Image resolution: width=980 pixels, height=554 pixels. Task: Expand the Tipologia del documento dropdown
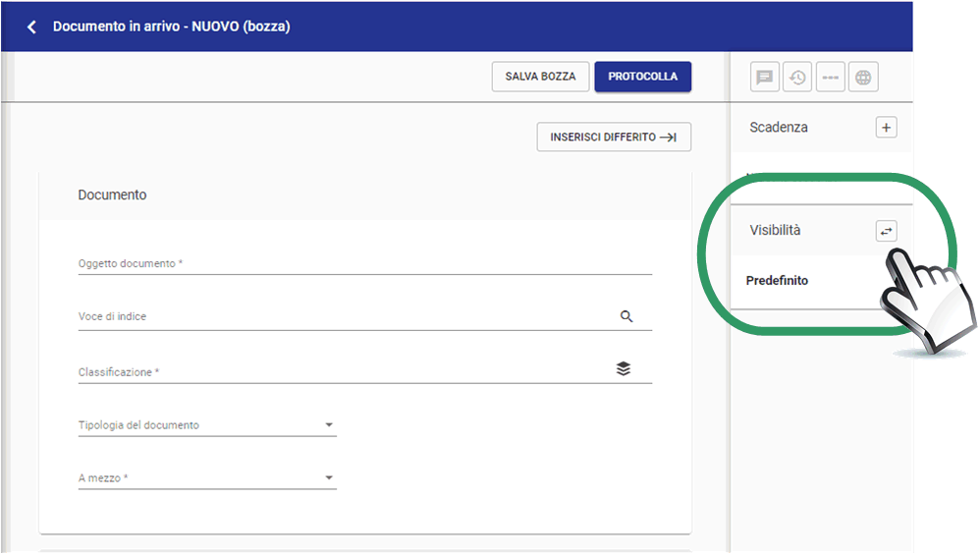[x=329, y=425]
